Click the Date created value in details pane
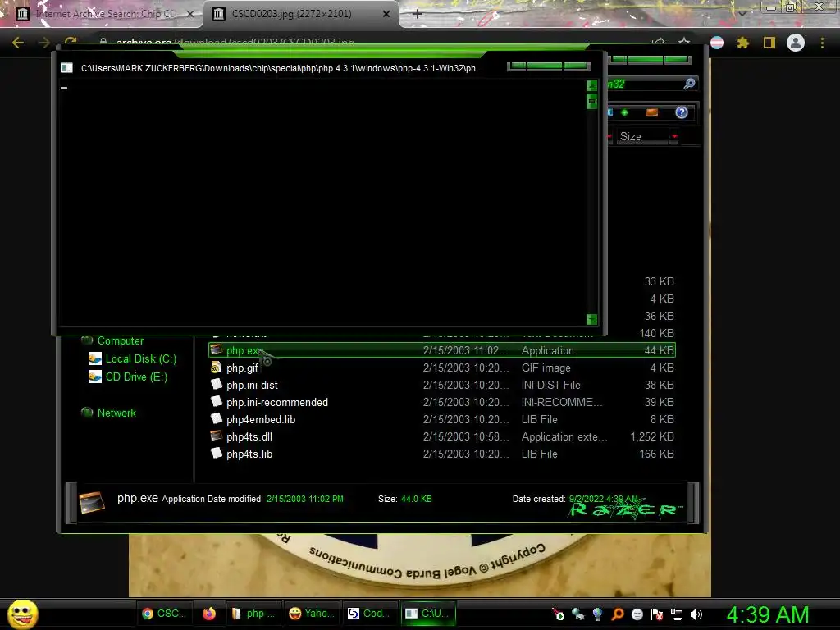 tap(604, 499)
